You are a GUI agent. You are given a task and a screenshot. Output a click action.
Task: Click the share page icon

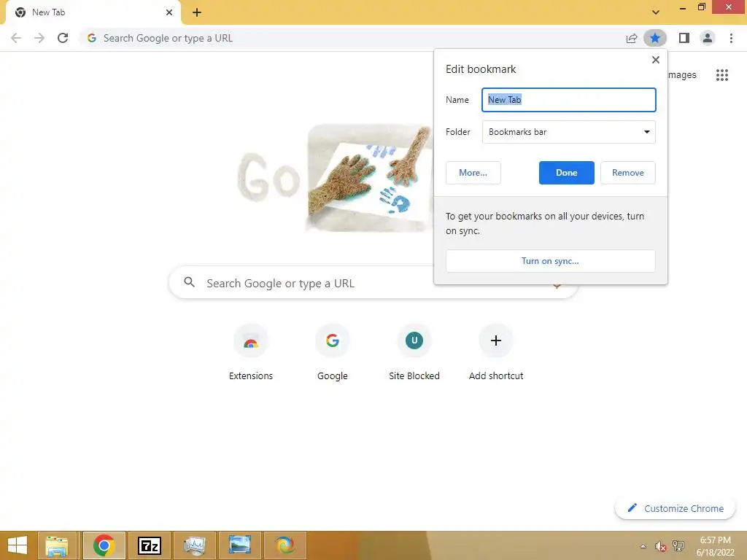[632, 38]
